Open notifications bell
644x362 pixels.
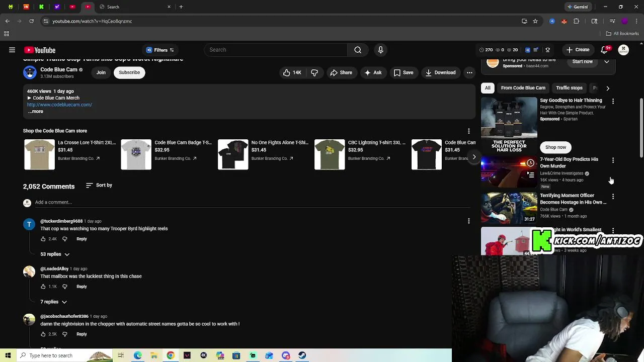pyautogui.click(x=604, y=50)
